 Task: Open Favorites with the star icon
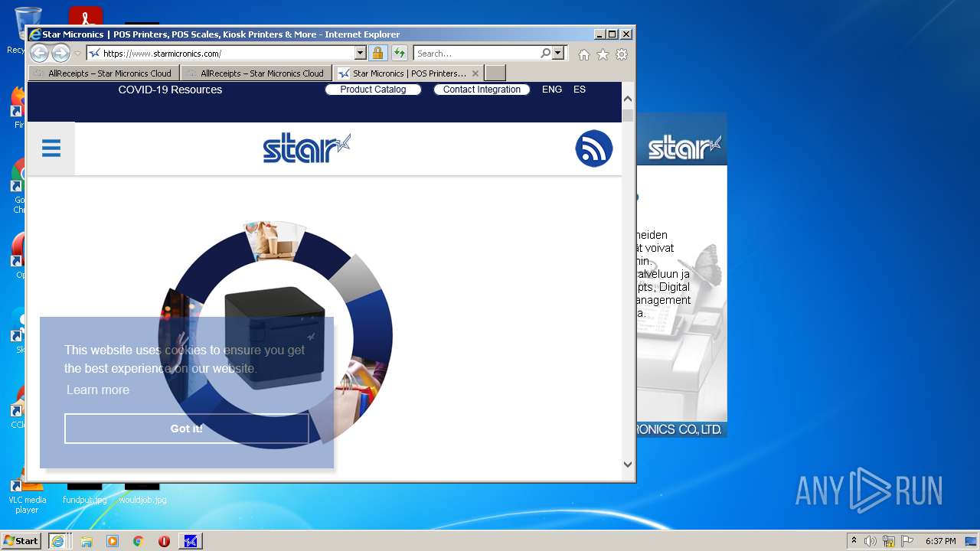[603, 54]
